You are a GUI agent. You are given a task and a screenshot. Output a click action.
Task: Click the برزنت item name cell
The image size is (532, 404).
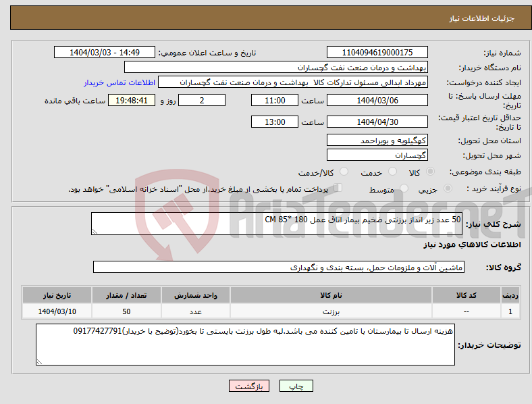pos(331,311)
